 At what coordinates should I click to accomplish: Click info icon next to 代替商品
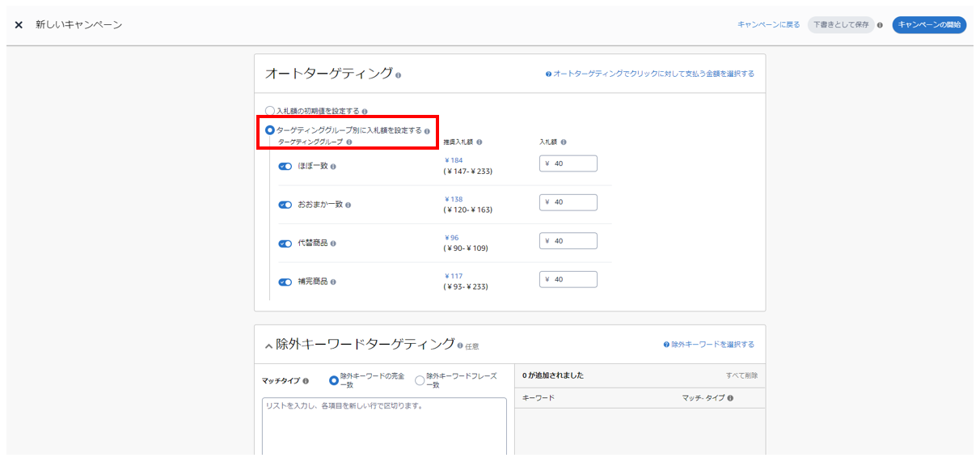333,244
